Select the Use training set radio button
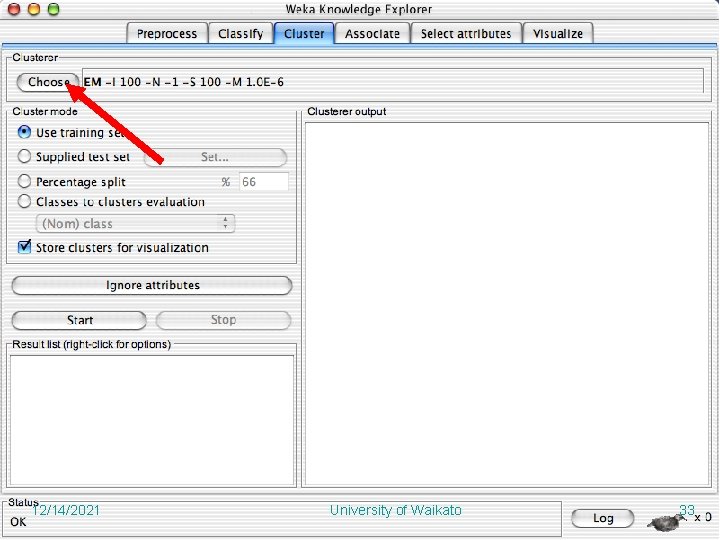The image size is (720, 540). point(24,132)
